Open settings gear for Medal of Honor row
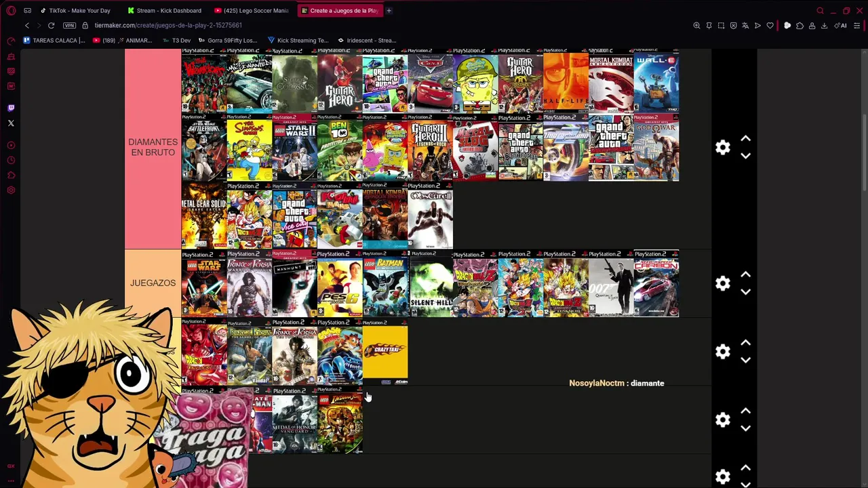This screenshot has width=868, height=488. [x=723, y=420]
